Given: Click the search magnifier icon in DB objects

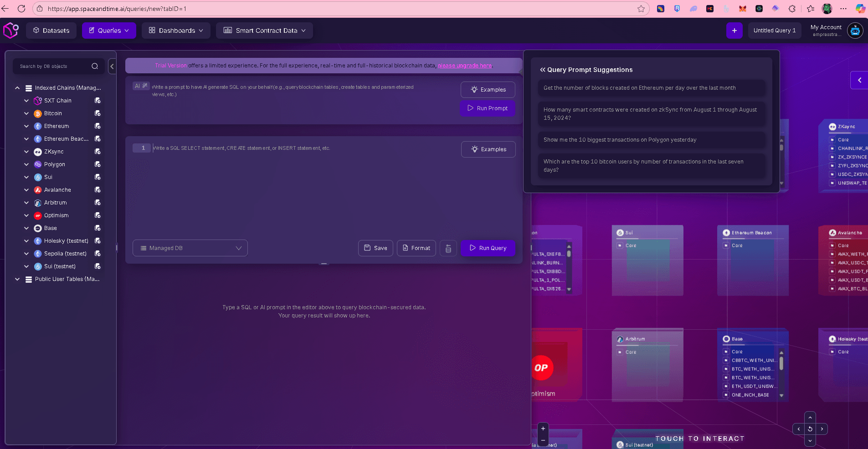Looking at the screenshot, I should (95, 66).
